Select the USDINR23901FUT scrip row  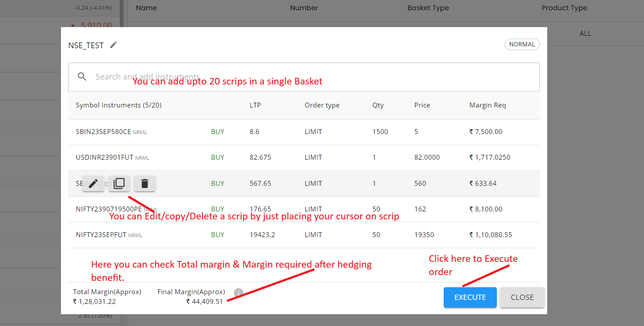[105, 157]
